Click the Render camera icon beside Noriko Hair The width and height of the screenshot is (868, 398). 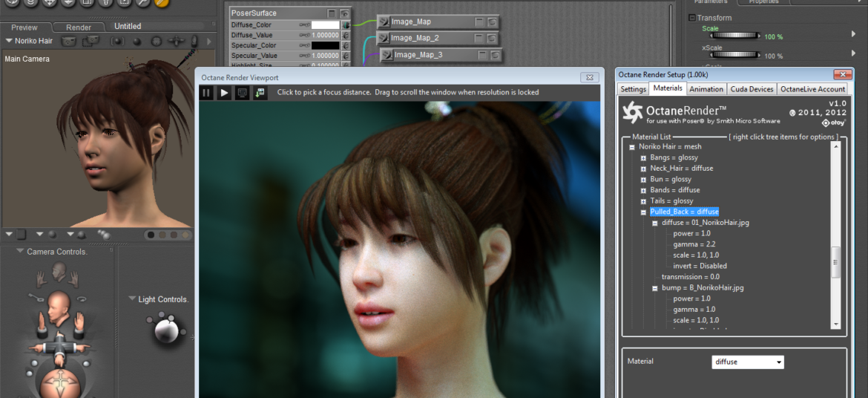69,41
